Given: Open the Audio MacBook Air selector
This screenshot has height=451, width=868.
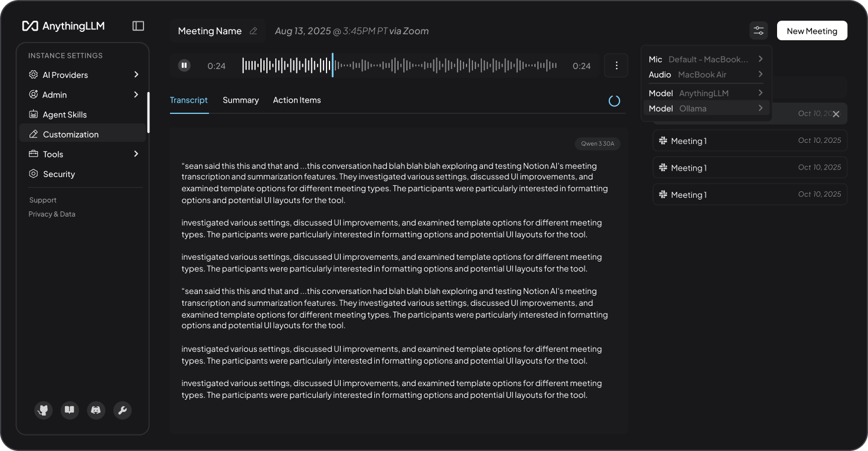Looking at the screenshot, I should [706, 74].
